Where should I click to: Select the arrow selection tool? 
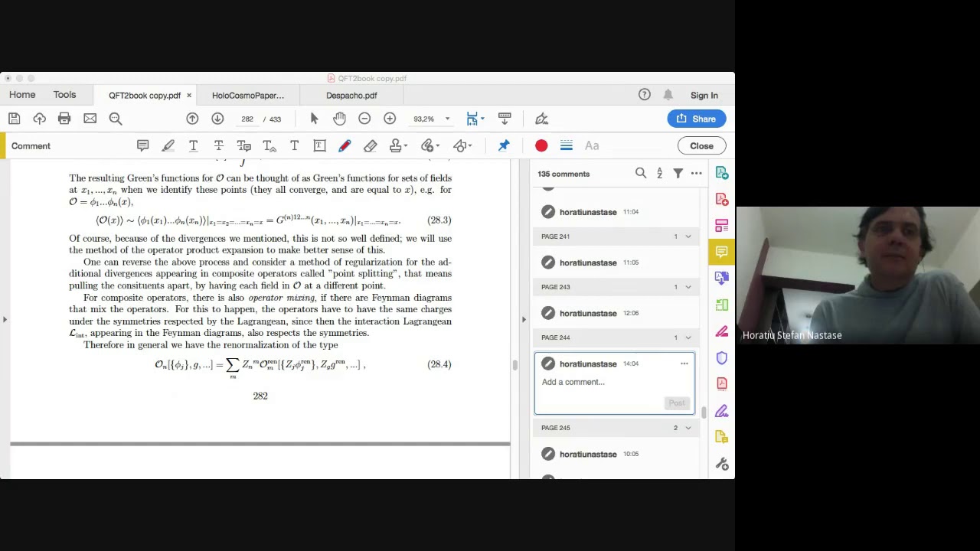pos(314,119)
